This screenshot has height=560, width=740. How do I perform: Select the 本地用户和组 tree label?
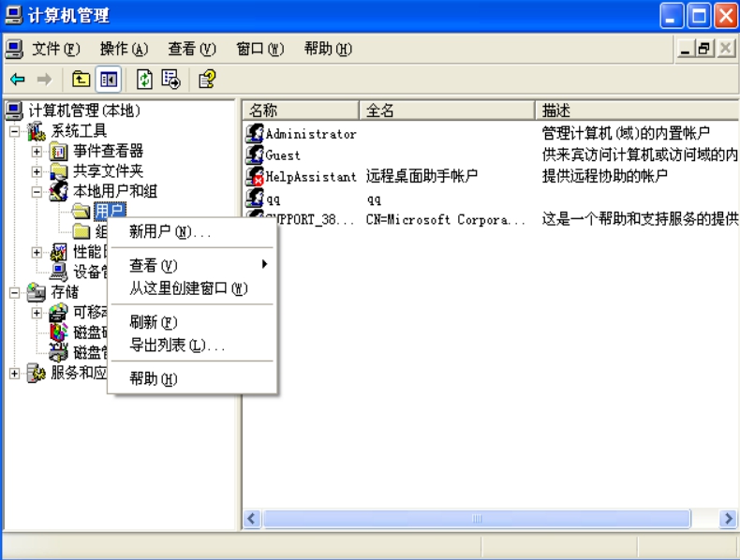pos(115,191)
